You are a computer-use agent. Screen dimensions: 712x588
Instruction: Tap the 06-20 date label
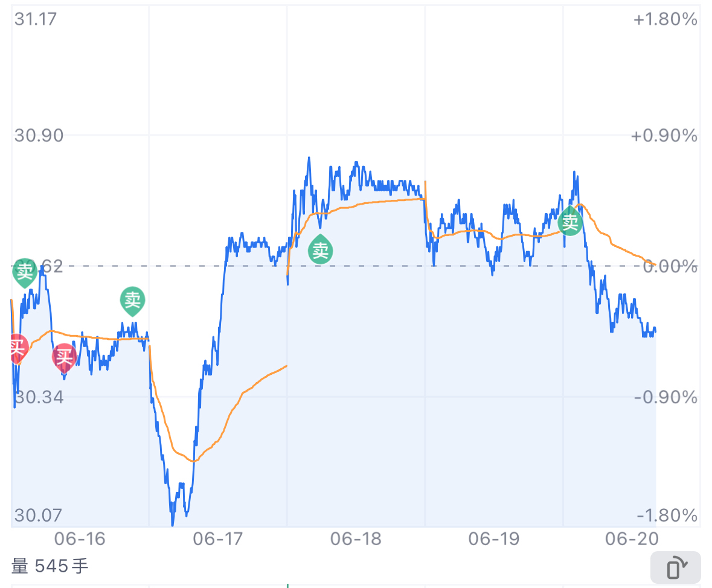tap(632, 539)
